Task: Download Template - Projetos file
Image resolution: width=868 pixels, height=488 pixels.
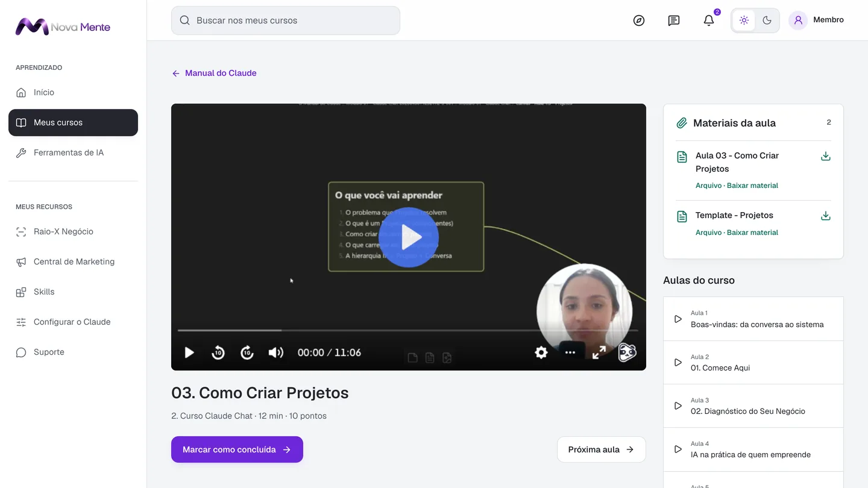Action: (826, 216)
